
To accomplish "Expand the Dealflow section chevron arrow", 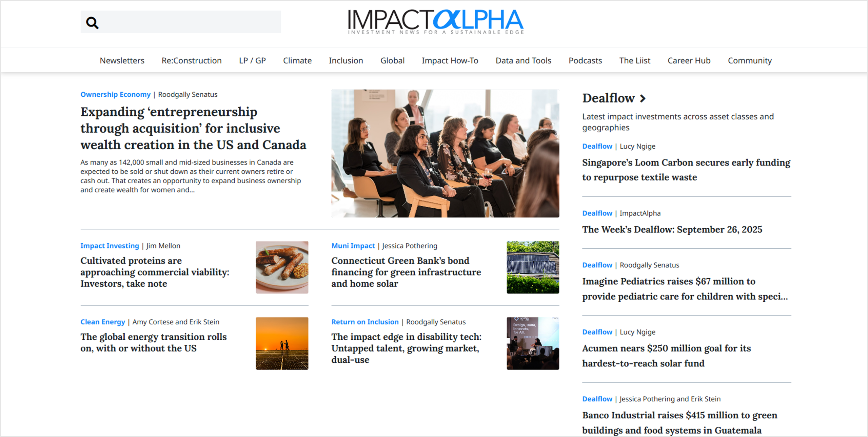I will click(643, 98).
